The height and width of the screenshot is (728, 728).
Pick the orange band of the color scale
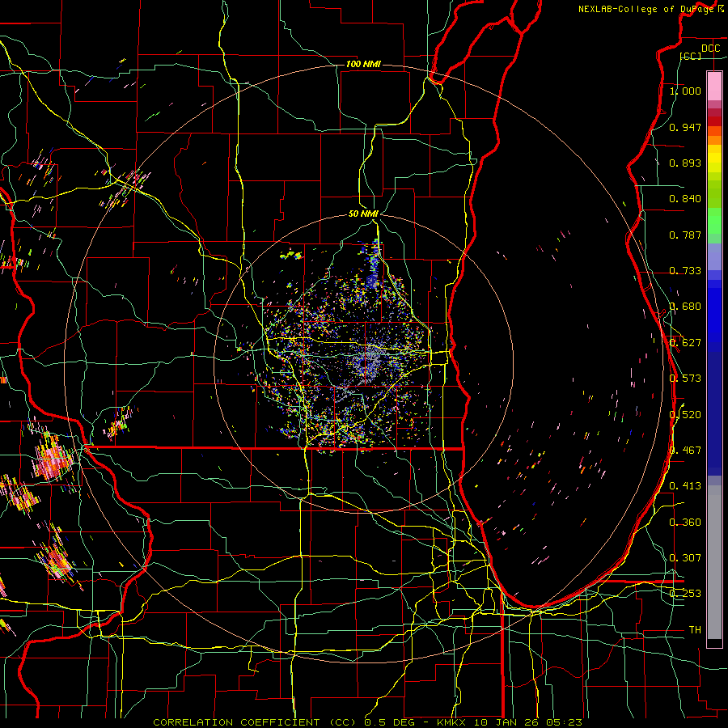(714, 140)
